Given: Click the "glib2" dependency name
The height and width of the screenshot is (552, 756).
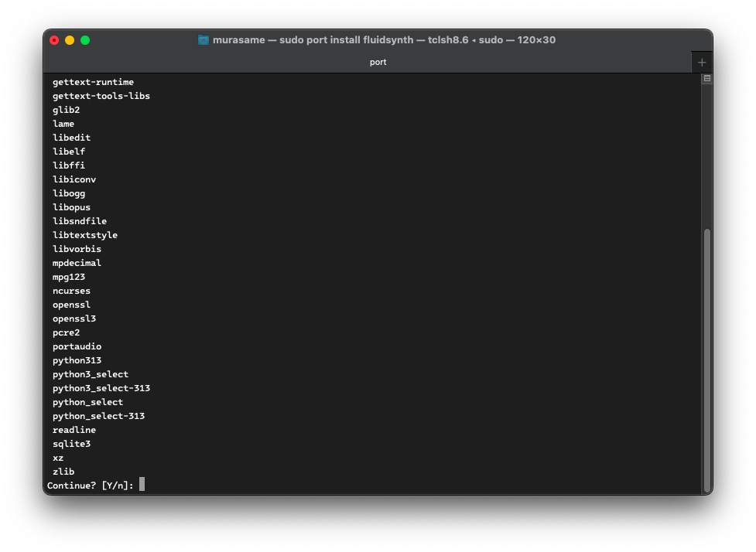Looking at the screenshot, I should click(x=66, y=110).
